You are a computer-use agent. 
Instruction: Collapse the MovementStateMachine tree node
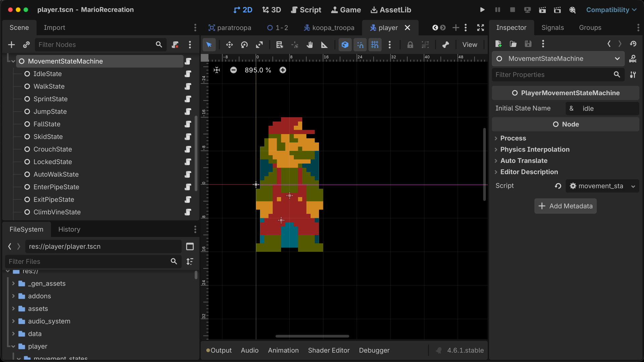(13, 61)
